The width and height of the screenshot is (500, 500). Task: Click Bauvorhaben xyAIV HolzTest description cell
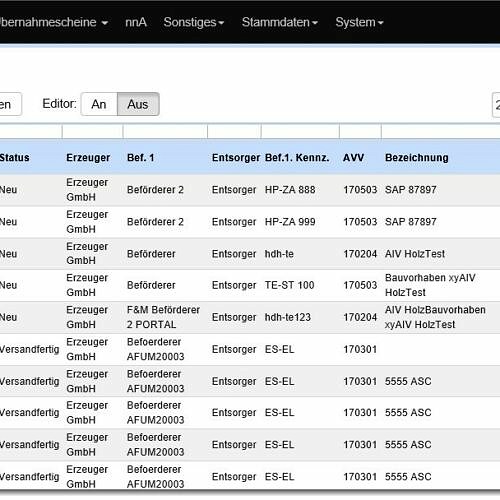coord(430,285)
